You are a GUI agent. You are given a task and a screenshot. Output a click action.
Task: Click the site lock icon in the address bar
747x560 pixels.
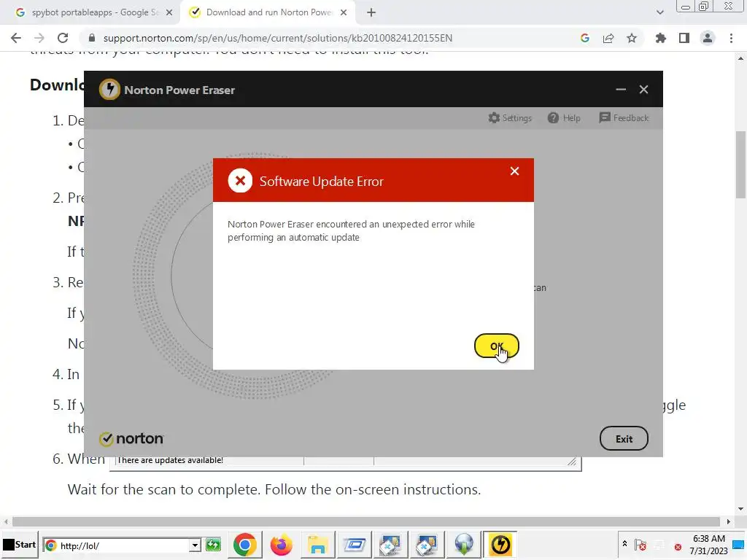point(92,38)
